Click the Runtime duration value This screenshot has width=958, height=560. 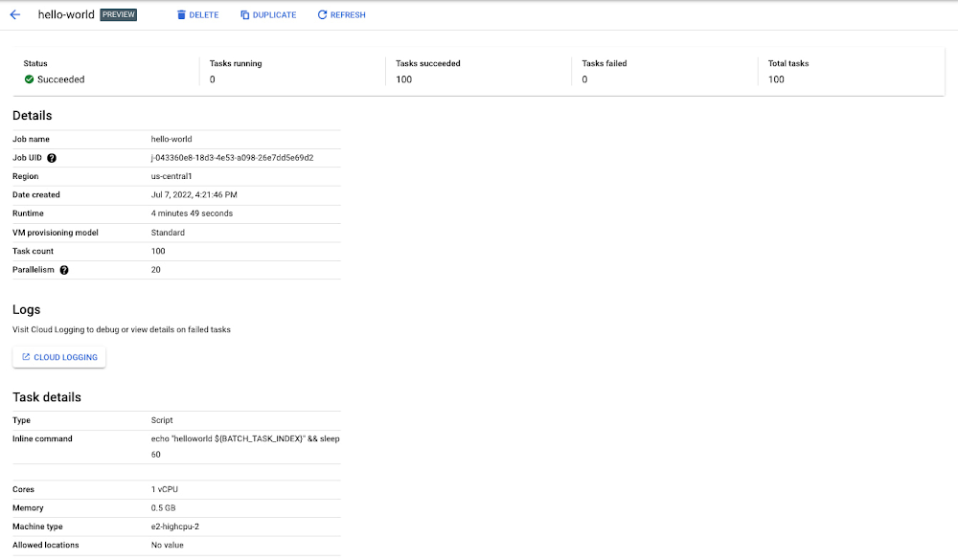[x=192, y=213]
